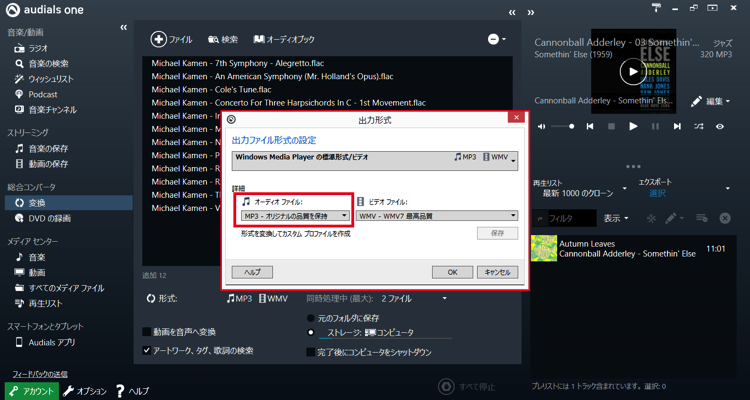Skip to the next track
Image resolution: width=750 pixels, height=400 pixels.
(x=677, y=127)
